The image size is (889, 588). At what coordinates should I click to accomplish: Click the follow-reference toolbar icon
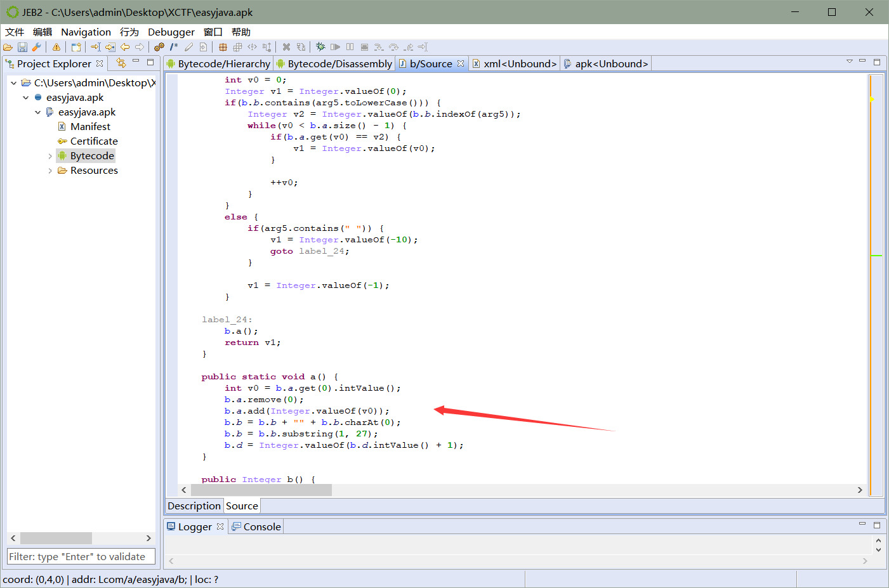[110, 47]
